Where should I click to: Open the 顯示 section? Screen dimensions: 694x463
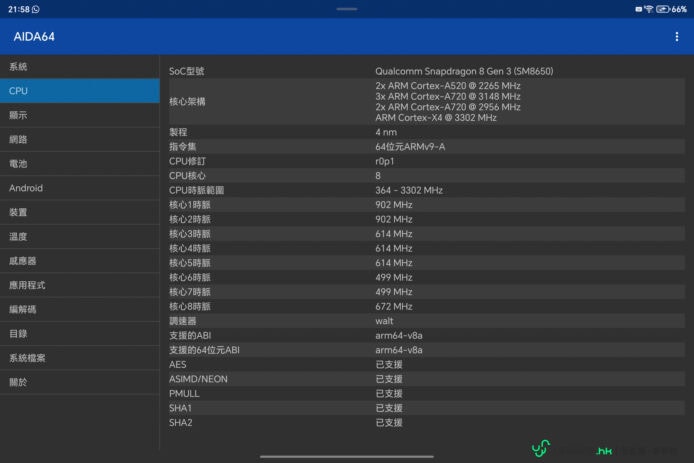click(x=79, y=115)
